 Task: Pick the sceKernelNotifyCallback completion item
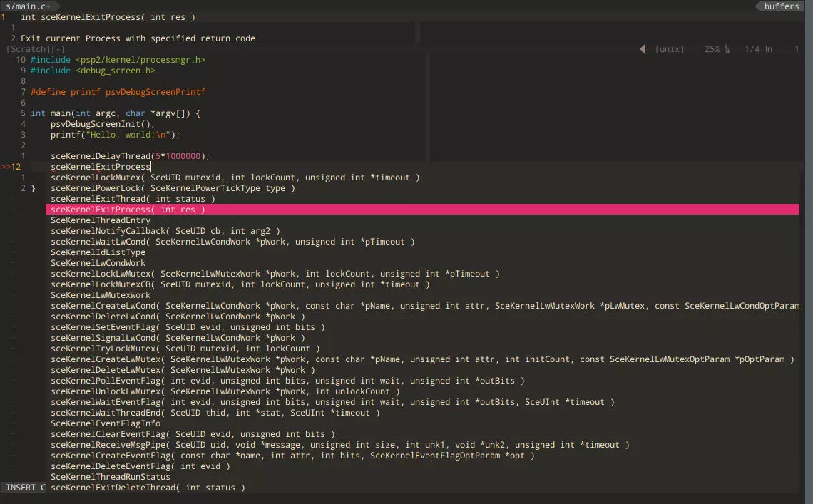165,231
